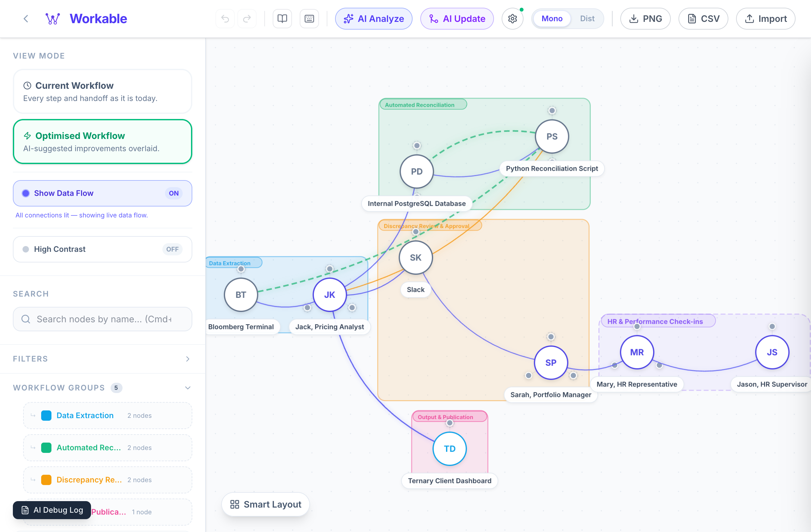Select the Current Workflow view mode

coord(102,91)
